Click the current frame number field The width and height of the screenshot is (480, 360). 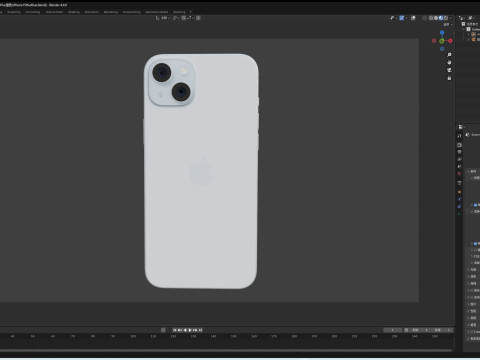click(x=393, y=330)
